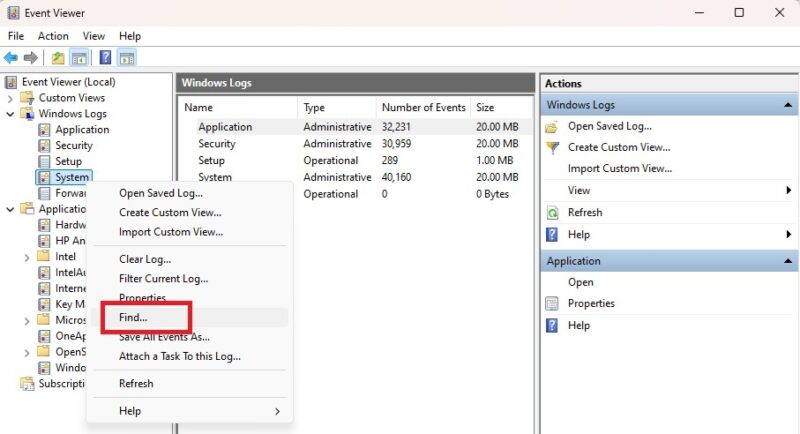Expand the Intel folder node
The height and width of the screenshot is (434, 800).
point(27,258)
